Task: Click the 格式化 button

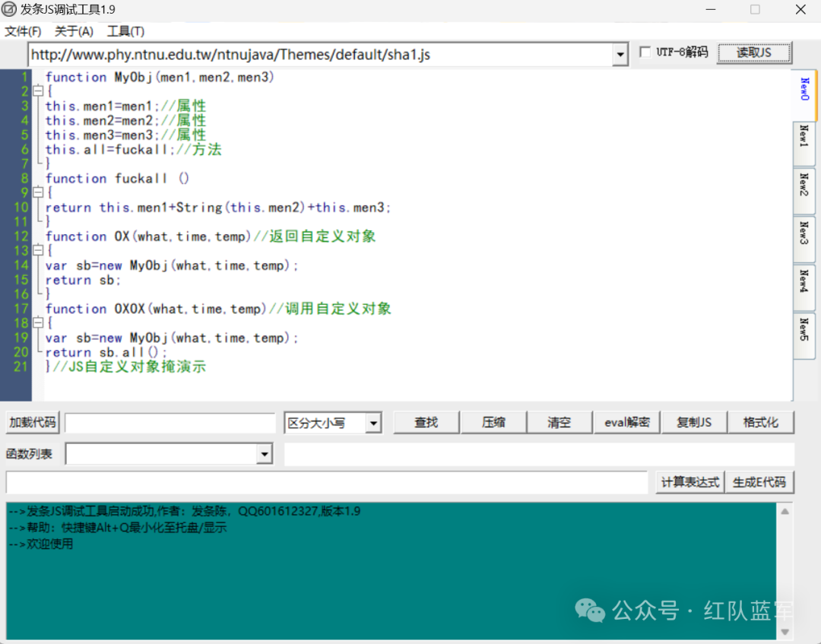Action: tap(760, 423)
